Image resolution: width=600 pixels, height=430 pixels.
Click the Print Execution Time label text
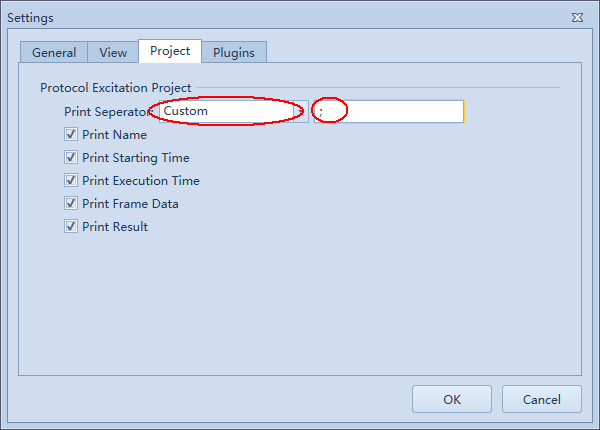(141, 181)
